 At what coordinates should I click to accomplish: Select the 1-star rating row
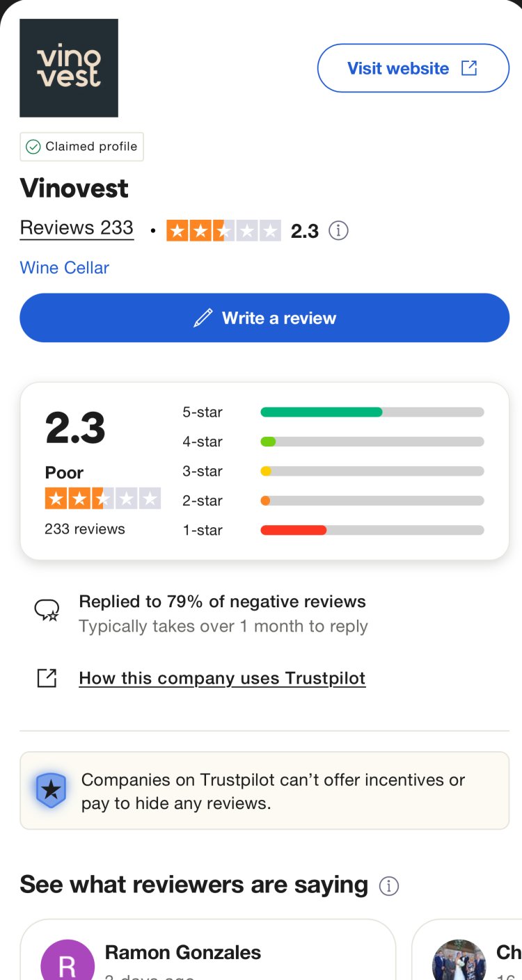pyautogui.click(x=202, y=530)
